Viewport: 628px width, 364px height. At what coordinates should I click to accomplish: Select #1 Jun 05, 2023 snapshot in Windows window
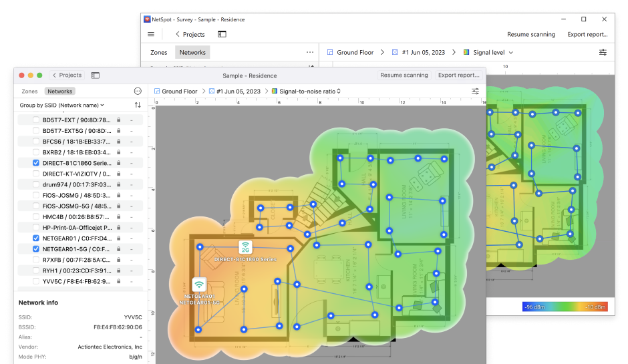click(424, 53)
